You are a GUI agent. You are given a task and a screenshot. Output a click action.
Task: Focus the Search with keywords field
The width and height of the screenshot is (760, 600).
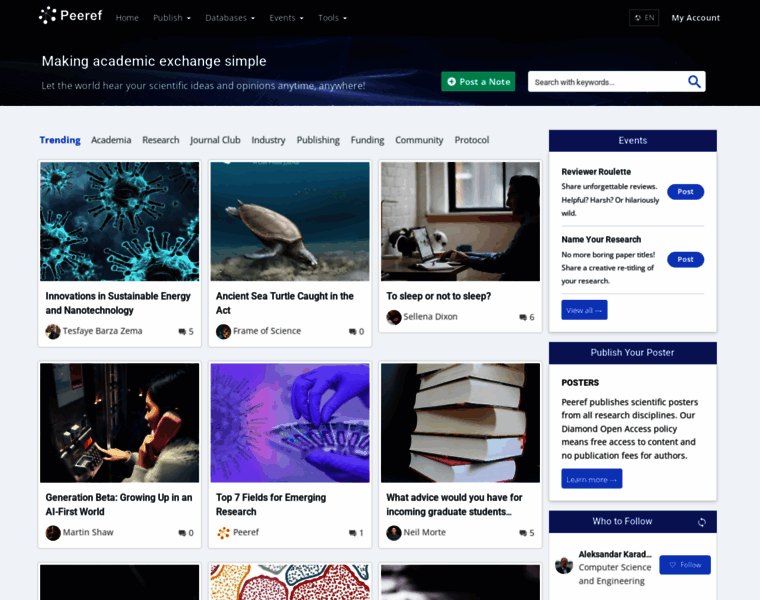point(607,82)
